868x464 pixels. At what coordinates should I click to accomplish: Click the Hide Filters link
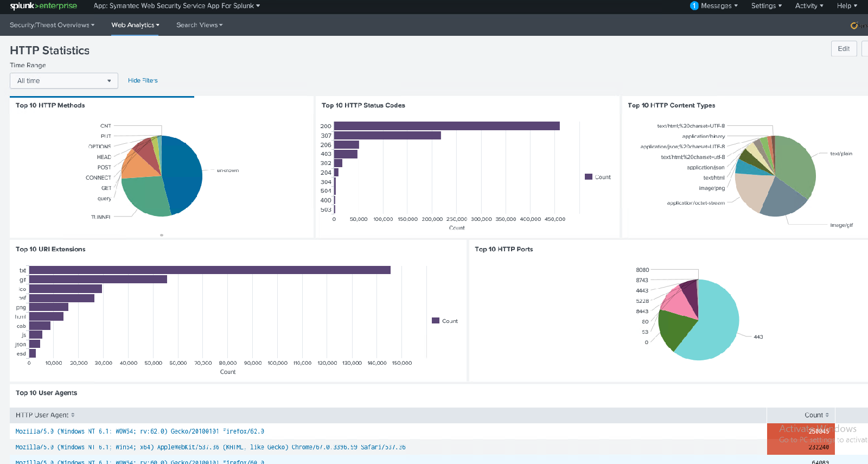[143, 80]
